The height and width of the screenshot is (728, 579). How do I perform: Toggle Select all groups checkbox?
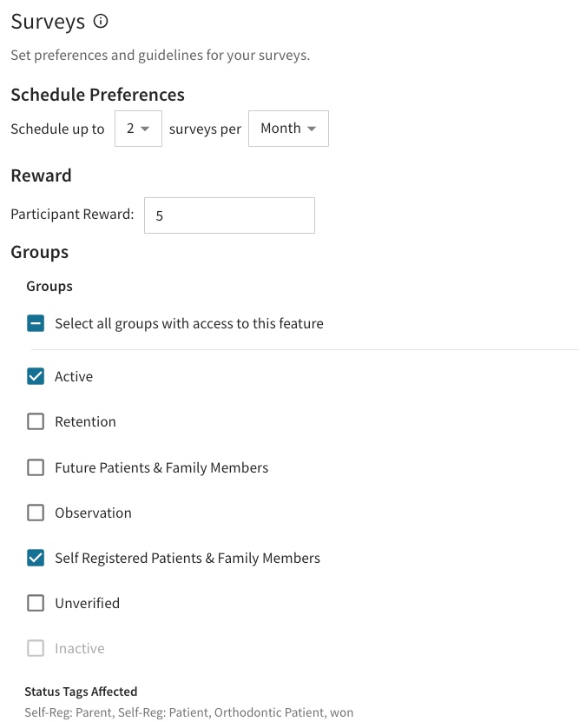point(36,323)
